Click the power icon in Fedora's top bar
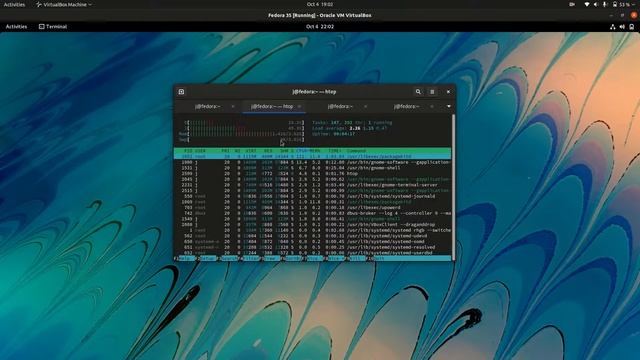640x360 pixels. (x=631, y=27)
